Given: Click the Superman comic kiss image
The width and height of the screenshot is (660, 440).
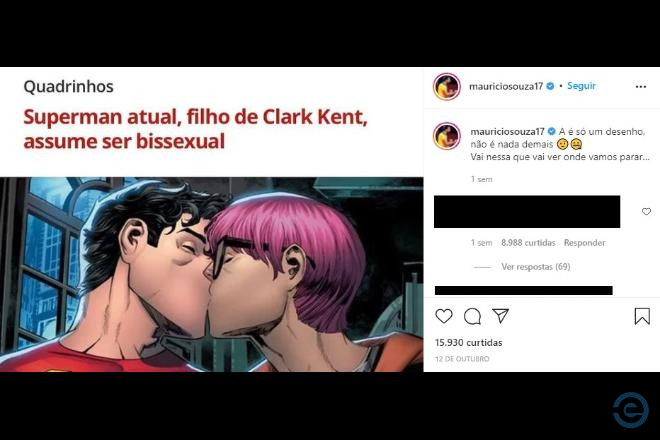Looking at the screenshot, I should (x=212, y=274).
